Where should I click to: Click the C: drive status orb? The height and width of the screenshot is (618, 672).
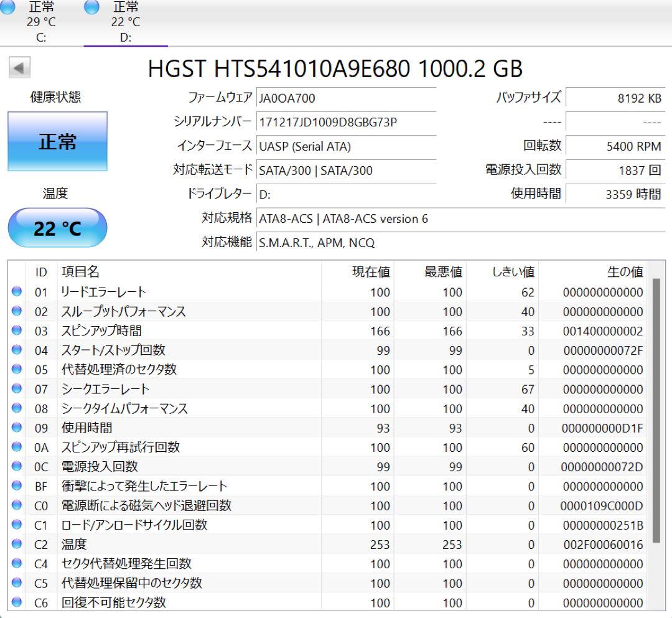click(7, 6)
